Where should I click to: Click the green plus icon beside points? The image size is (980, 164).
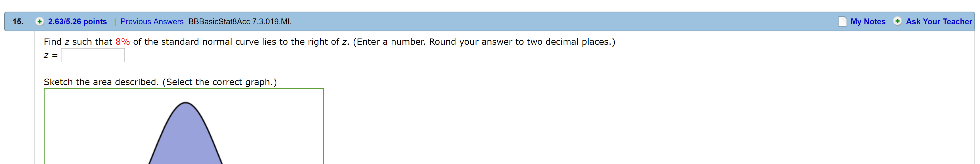tap(39, 22)
